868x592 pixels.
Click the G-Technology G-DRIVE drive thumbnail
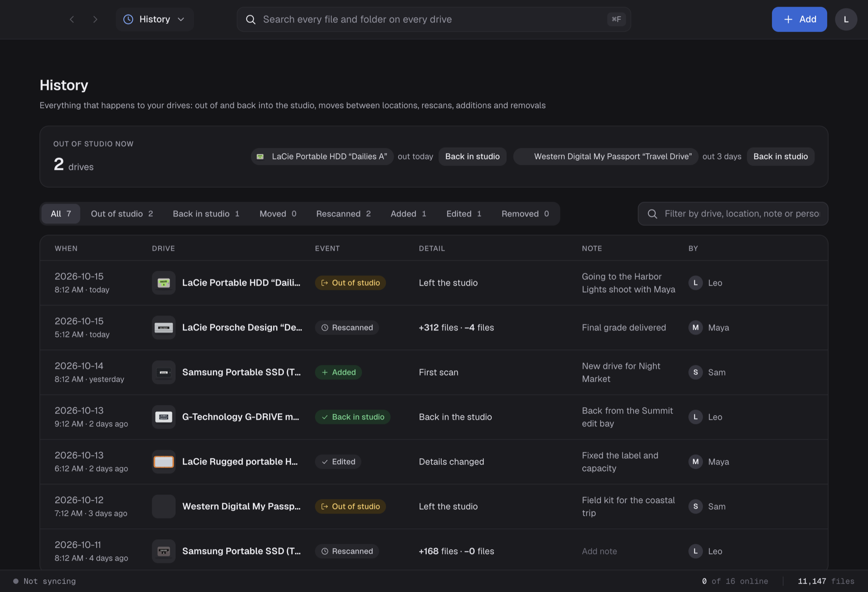click(164, 417)
